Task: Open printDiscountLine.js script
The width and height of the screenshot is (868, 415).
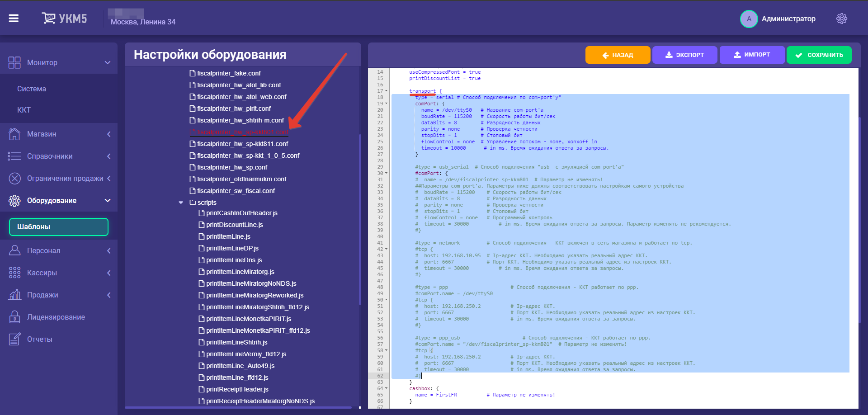Action: pyautogui.click(x=235, y=225)
